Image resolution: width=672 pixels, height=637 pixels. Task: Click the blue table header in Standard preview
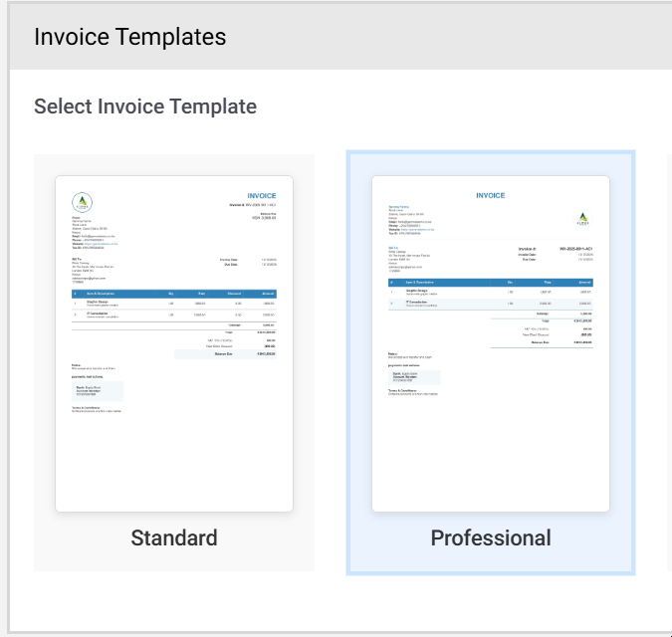(x=174, y=294)
